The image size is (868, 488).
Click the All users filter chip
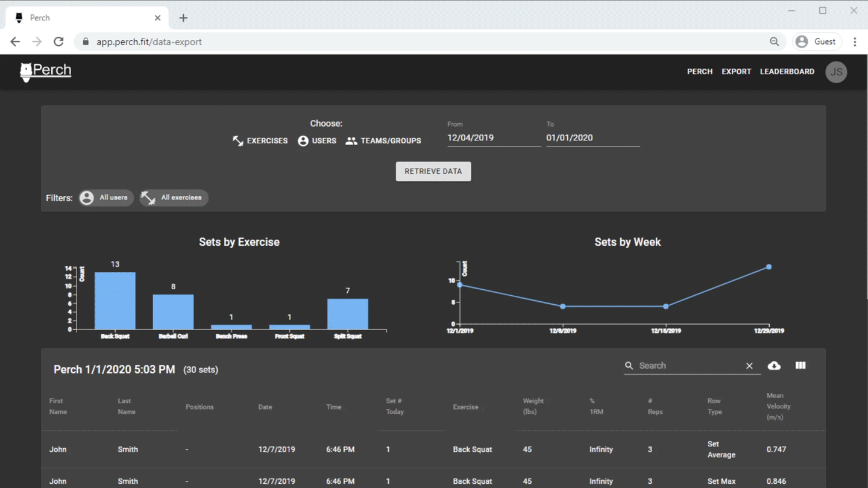106,198
